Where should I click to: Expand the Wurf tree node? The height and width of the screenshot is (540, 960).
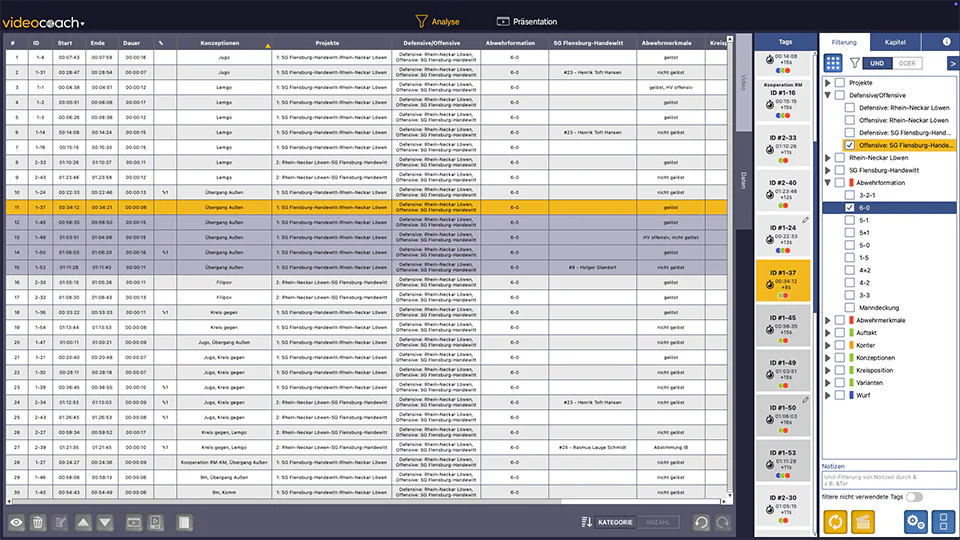click(x=828, y=395)
